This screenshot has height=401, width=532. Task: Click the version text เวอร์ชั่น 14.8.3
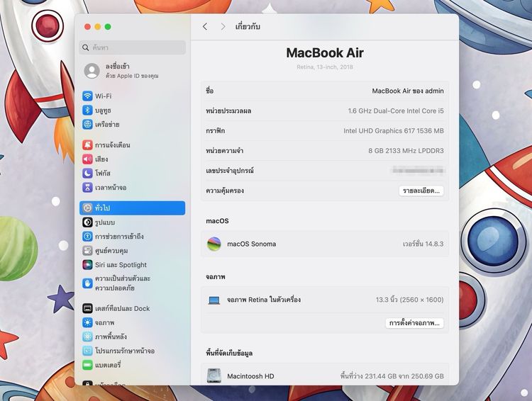click(x=423, y=244)
